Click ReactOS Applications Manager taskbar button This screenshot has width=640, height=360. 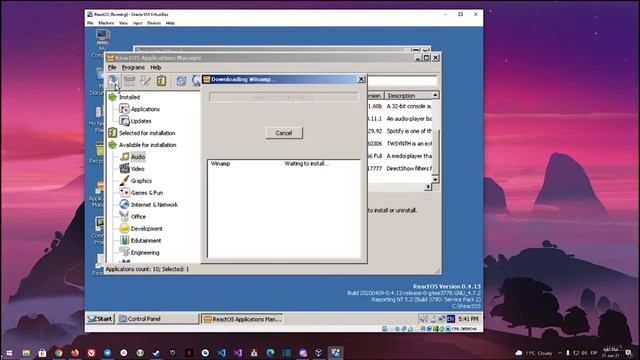(242, 319)
